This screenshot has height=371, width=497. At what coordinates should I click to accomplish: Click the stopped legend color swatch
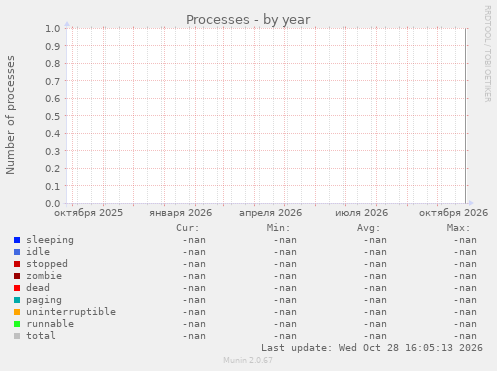point(17,264)
